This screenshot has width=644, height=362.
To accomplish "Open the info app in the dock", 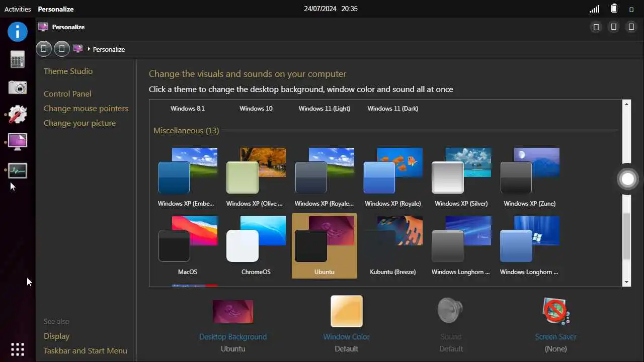I will (x=18, y=32).
